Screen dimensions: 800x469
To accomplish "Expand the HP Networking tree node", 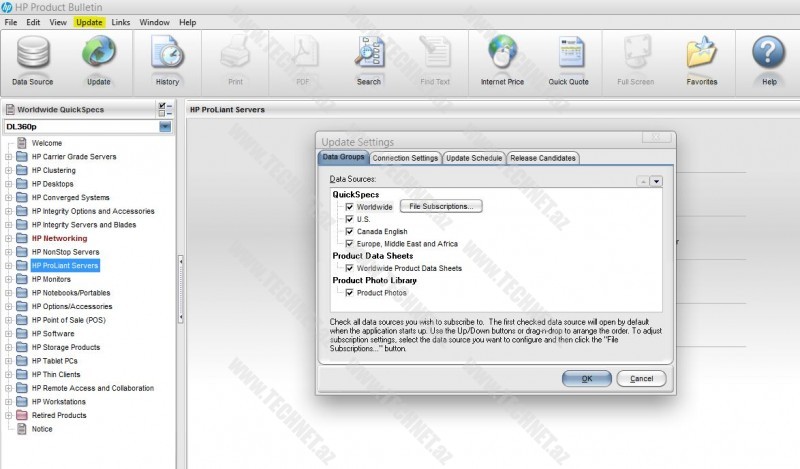I will tap(9, 239).
